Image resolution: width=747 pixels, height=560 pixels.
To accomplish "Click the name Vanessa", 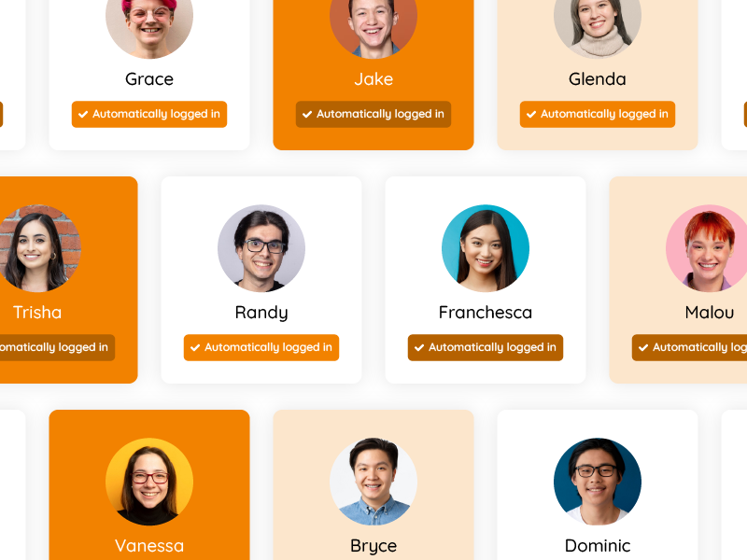I will pyautogui.click(x=149, y=546).
